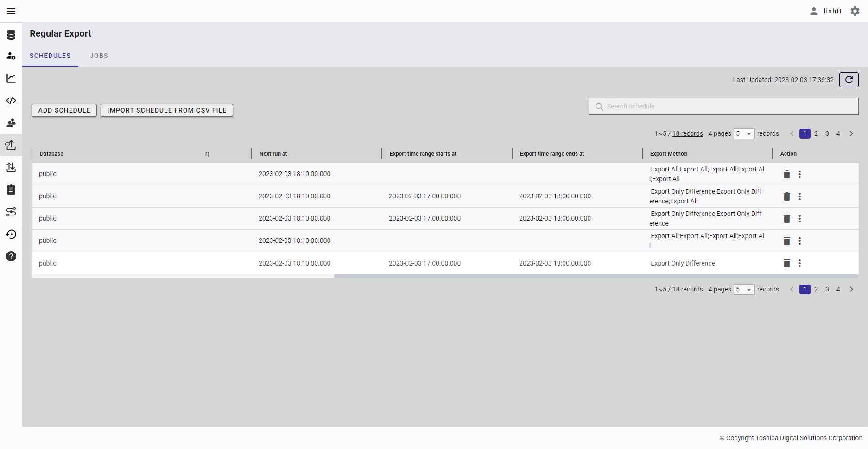Click the Add Schedule button
Screen dimensions: 868x449
[64, 110]
